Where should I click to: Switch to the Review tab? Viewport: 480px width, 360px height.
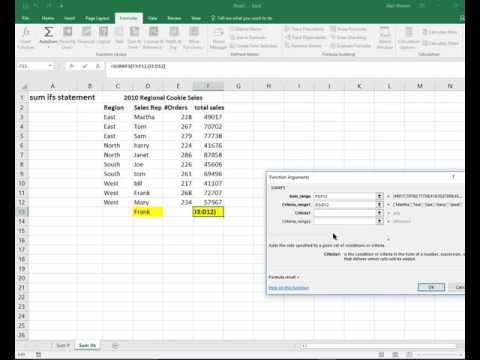point(174,18)
